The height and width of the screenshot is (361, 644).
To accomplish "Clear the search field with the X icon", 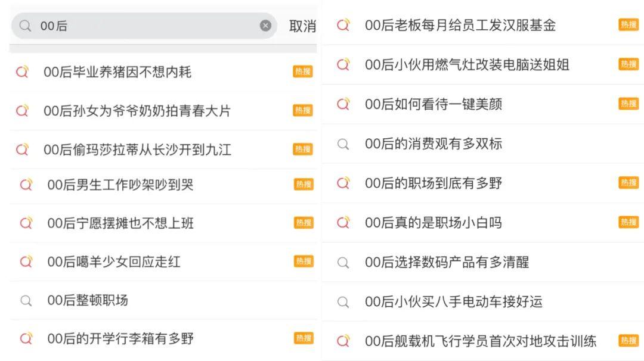I will point(265,26).
